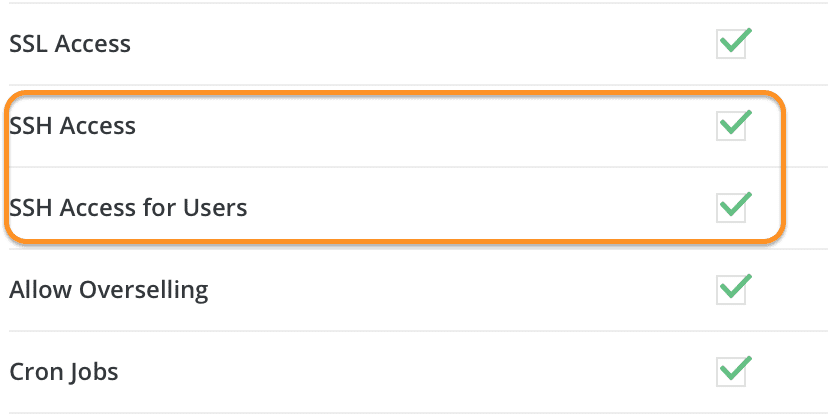The image size is (828, 414).
Task: Click the word Cron in the last row
Action: pos(35,373)
